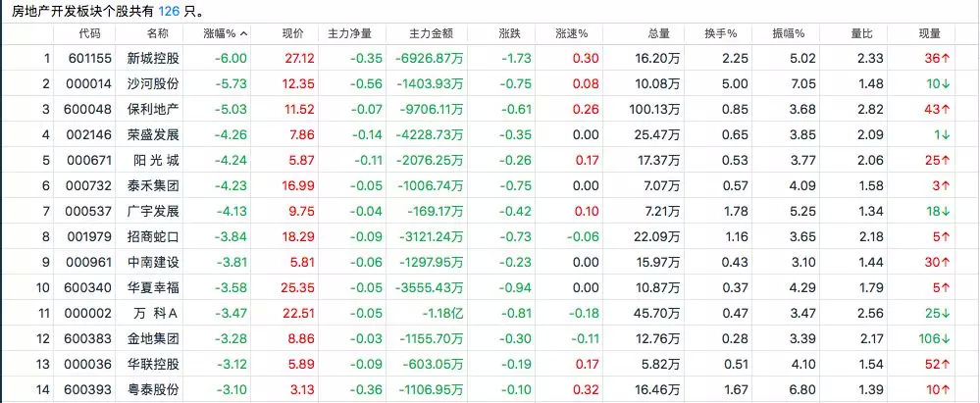
Task: Open 泰禾集团 stock row
Action: 155,185
